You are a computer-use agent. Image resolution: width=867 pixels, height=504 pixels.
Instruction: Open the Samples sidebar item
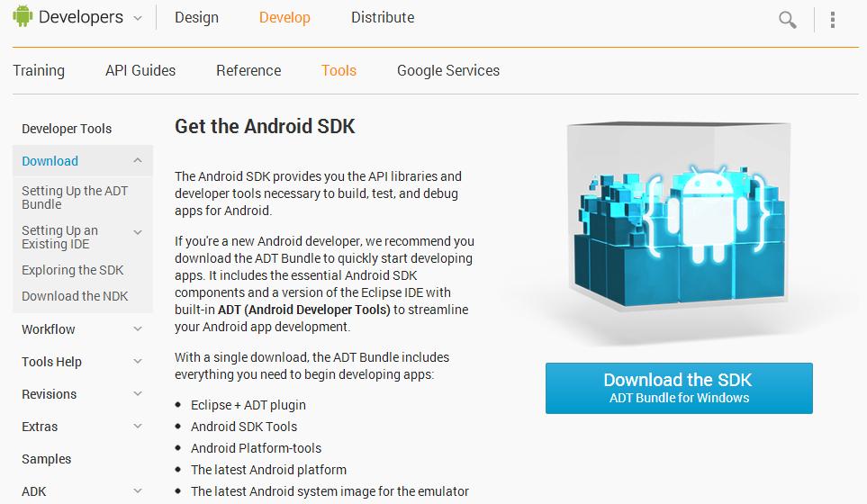coord(47,459)
